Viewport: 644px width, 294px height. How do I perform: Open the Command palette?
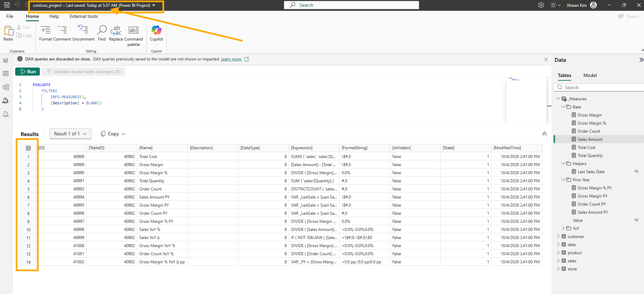134,35
